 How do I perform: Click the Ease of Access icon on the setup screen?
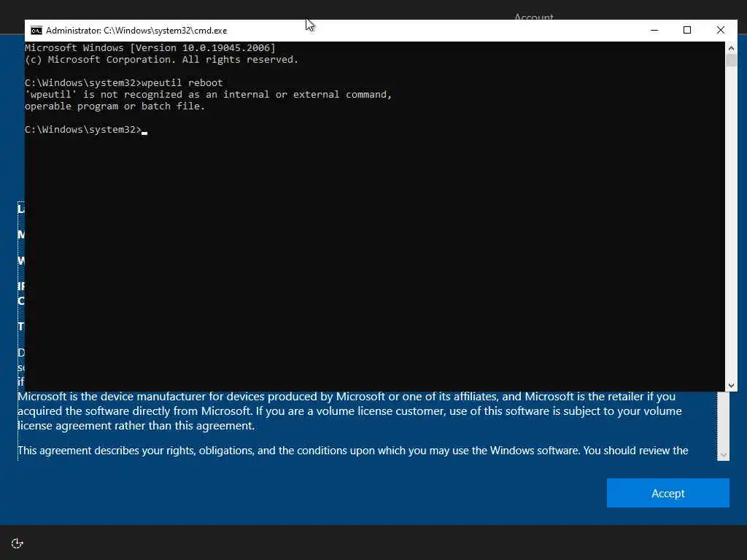coord(18,543)
